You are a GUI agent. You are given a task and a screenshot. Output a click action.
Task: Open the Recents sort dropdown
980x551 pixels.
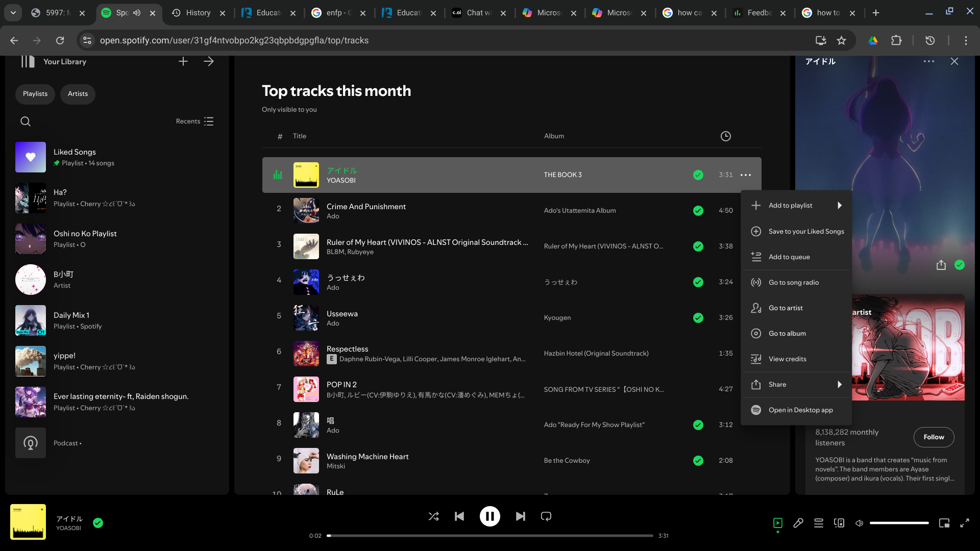coord(194,121)
